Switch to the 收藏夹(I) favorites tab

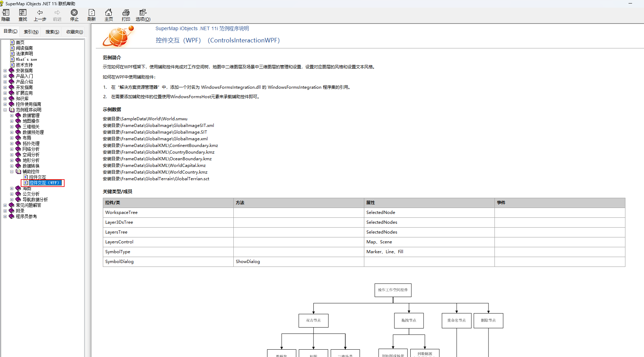click(74, 32)
